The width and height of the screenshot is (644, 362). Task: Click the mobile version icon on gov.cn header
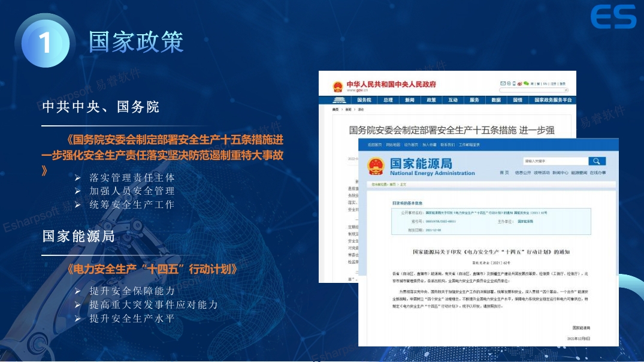514,83
